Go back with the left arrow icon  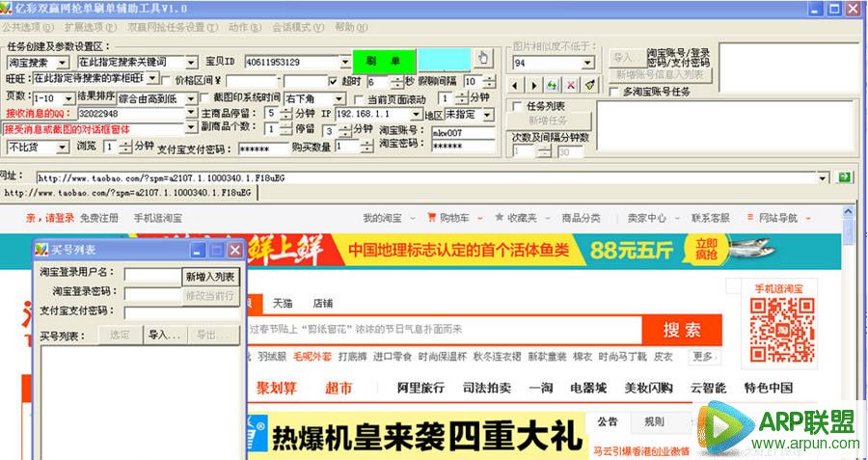tap(515, 85)
